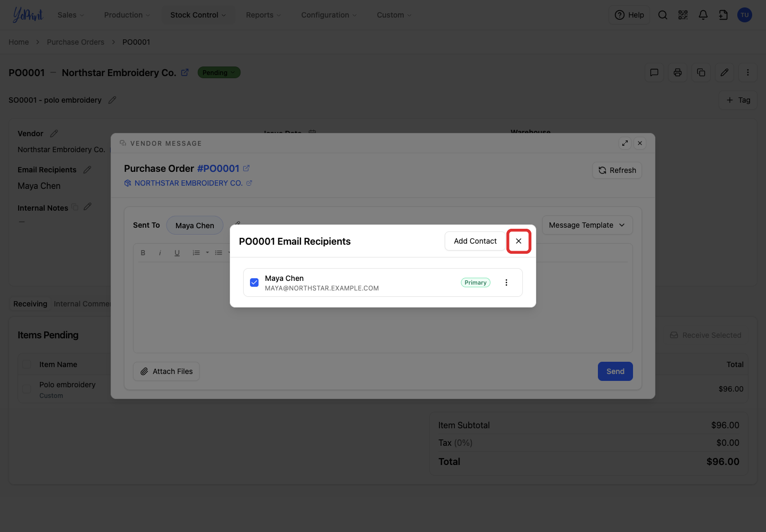Click the print icon in PO header

(678, 72)
